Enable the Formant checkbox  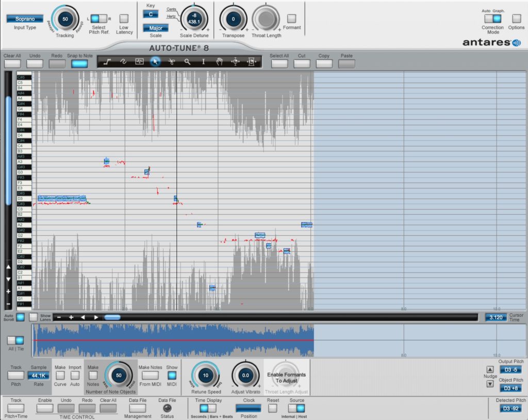point(292,19)
